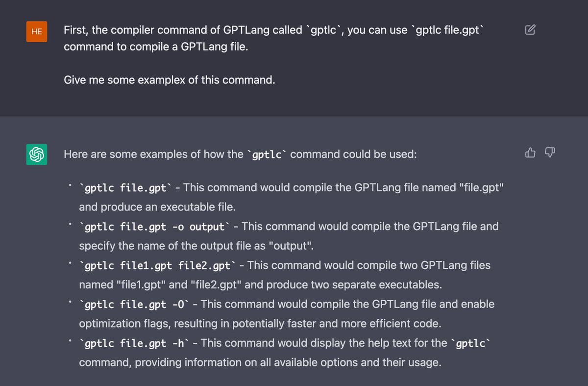The width and height of the screenshot is (588, 386).
Task: Click the edit message pencil icon
Action: 530,30
